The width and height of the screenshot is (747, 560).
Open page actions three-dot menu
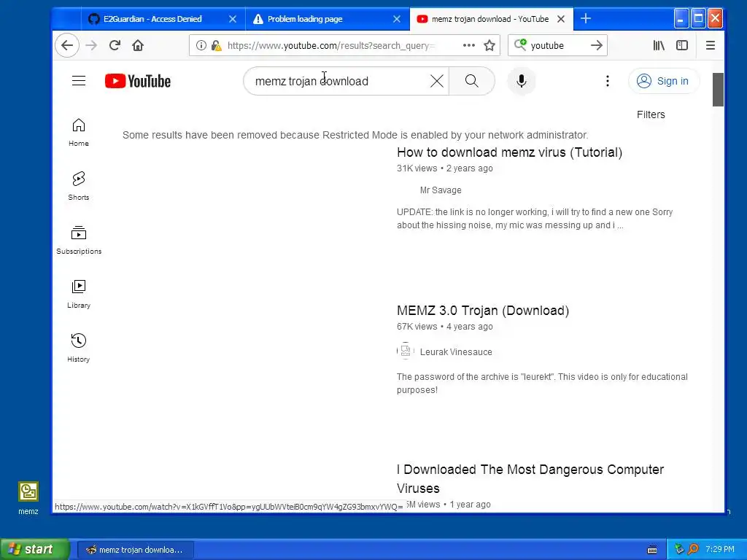tap(469, 46)
